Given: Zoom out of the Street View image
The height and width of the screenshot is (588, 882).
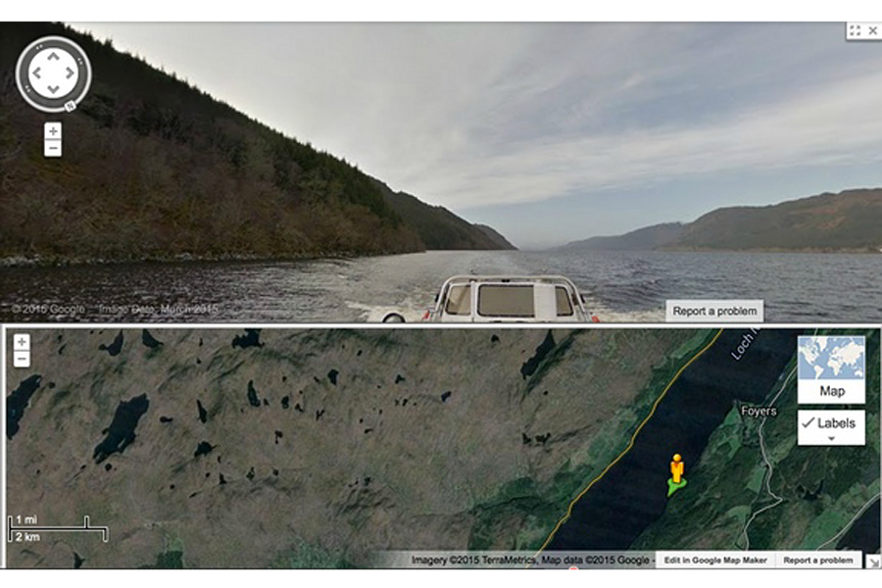Looking at the screenshot, I should [53, 149].
